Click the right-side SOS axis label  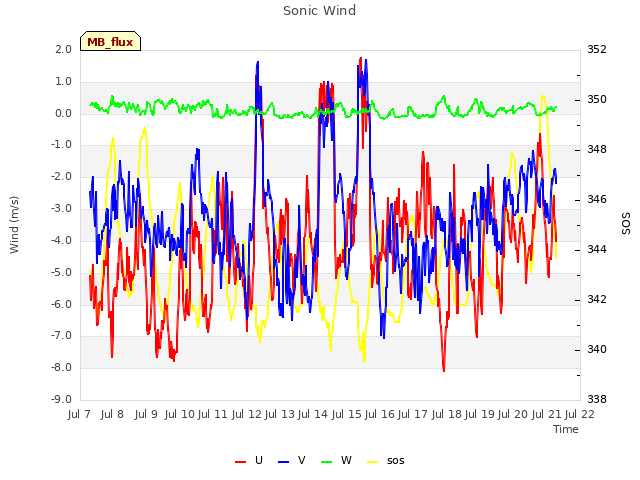626,224
